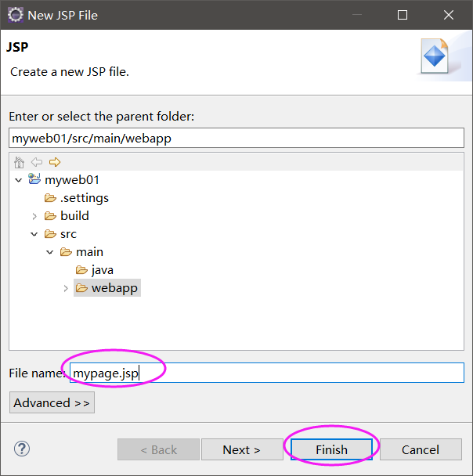473x476 pixels.
Task: Select the src folder label
Action: pos(68,234)
